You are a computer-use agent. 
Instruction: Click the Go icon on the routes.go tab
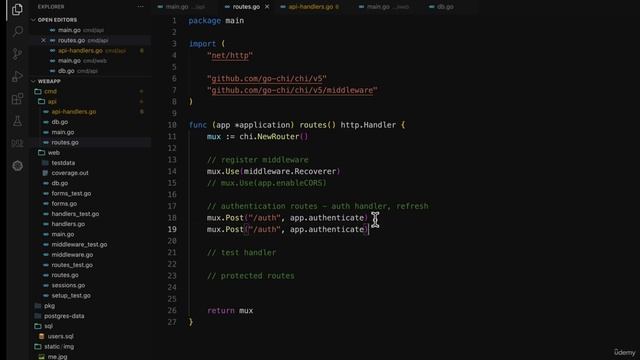coord(227,7)
